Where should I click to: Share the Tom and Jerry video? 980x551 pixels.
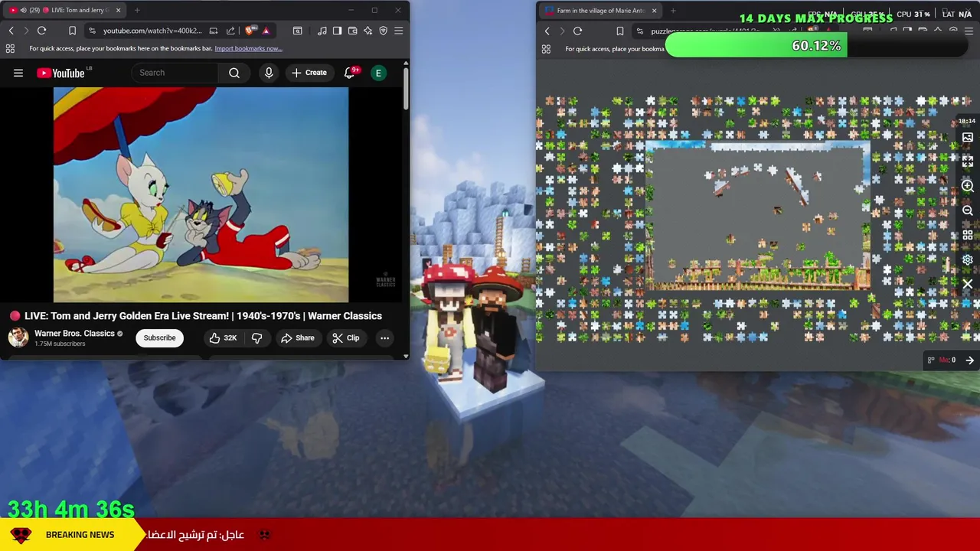tap(297, 337)
